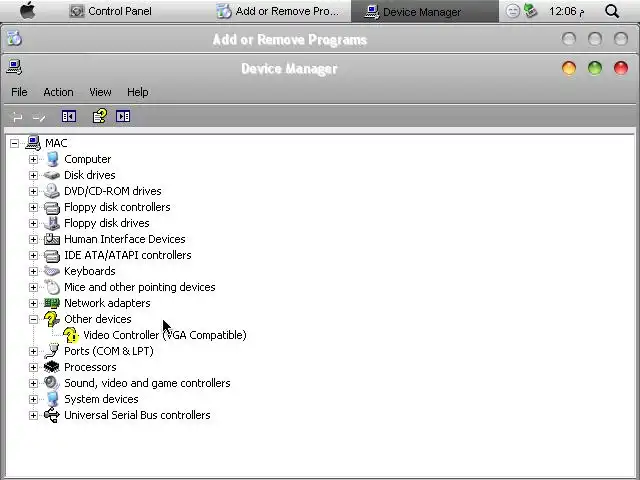This screenshot has height=480, width=640.
Task: Click the Spotlight search magnifier icon
Action: [612, 11]
